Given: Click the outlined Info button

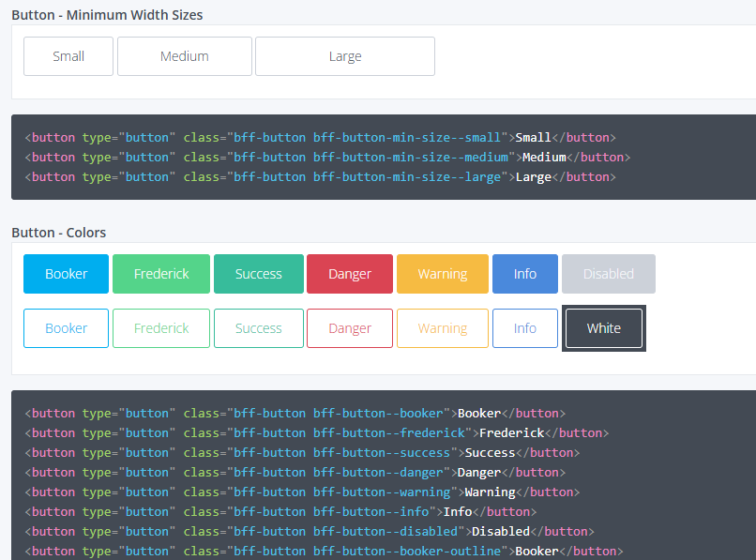Looking at the screenshot, I should [524, 328].
